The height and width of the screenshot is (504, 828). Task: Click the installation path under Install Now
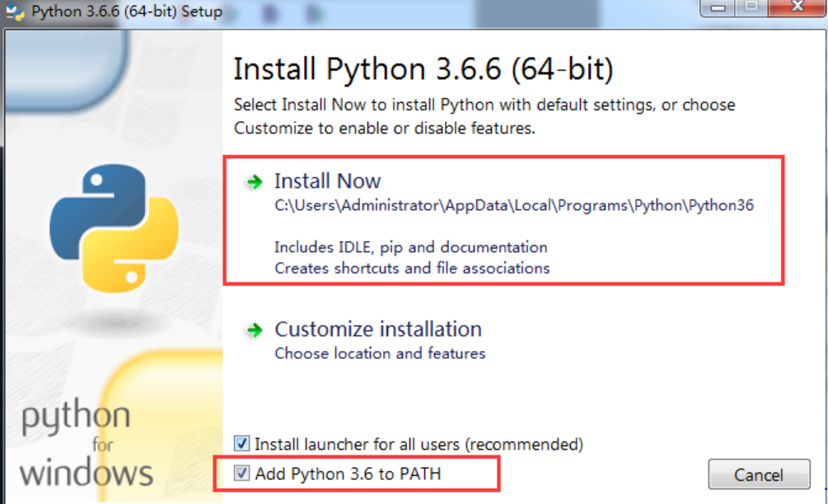click(x=515, y=205)
